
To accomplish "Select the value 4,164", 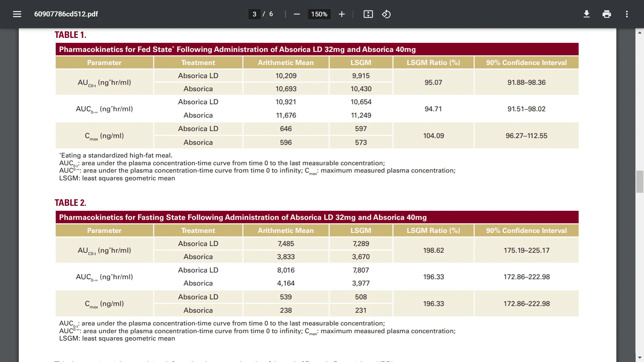I will click(x=286, y=283).
